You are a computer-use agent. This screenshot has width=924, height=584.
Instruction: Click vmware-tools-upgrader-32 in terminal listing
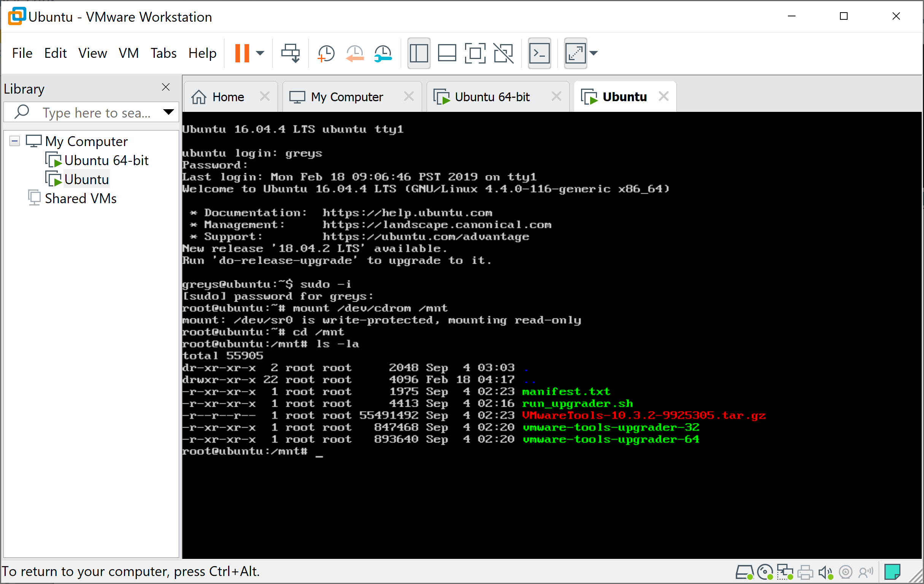click(x=611, y=427)
